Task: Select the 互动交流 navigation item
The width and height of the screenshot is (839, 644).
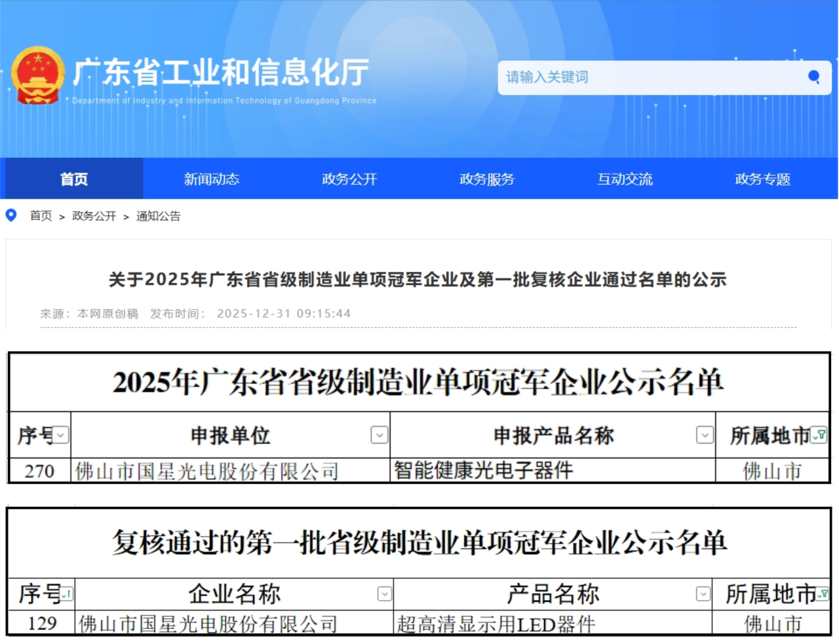Action: [625, 178]
